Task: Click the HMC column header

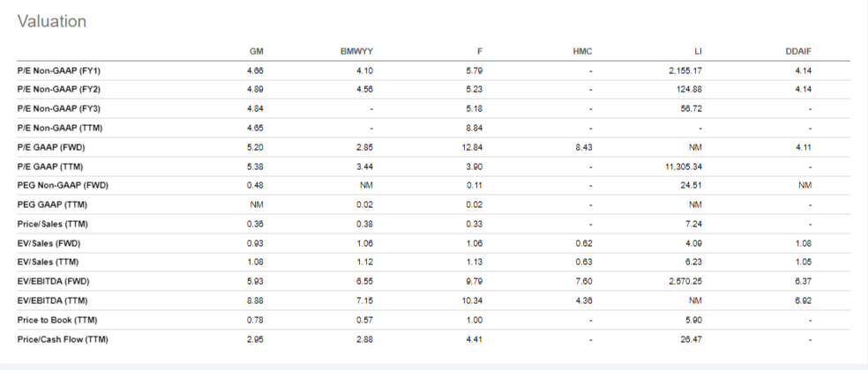Action: click(x=582, y=51)
